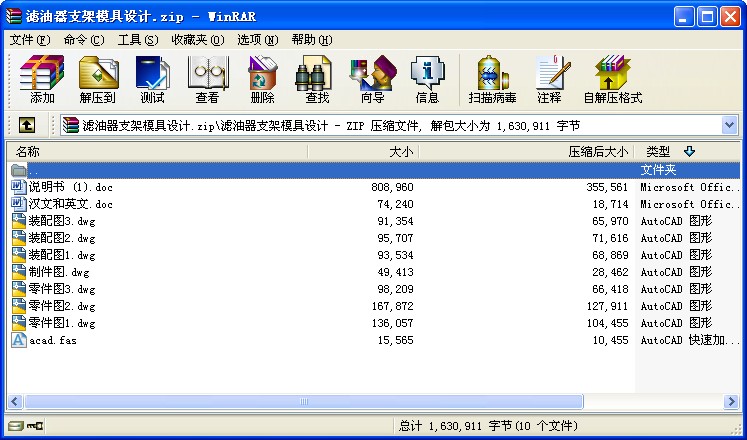Viewport: 747px width, 440px height.
Task: Select file name 汉文和英文.doc
Action: (x=71, y=204)
